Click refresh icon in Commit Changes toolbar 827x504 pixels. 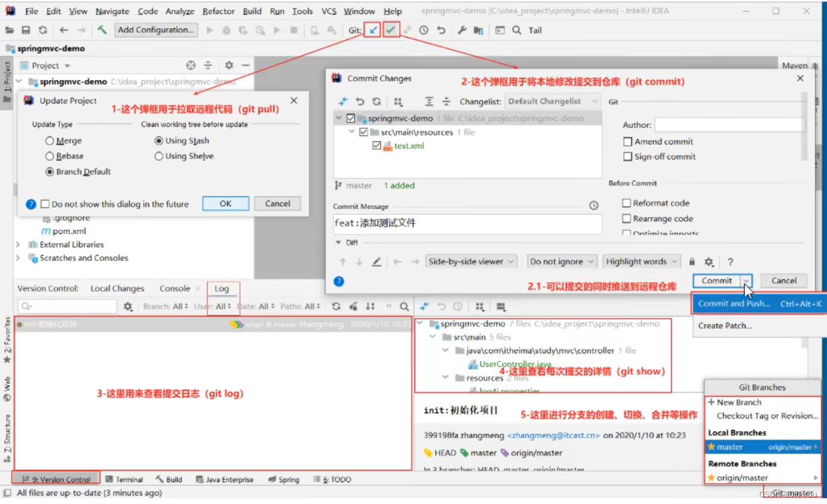coord(377,102)
